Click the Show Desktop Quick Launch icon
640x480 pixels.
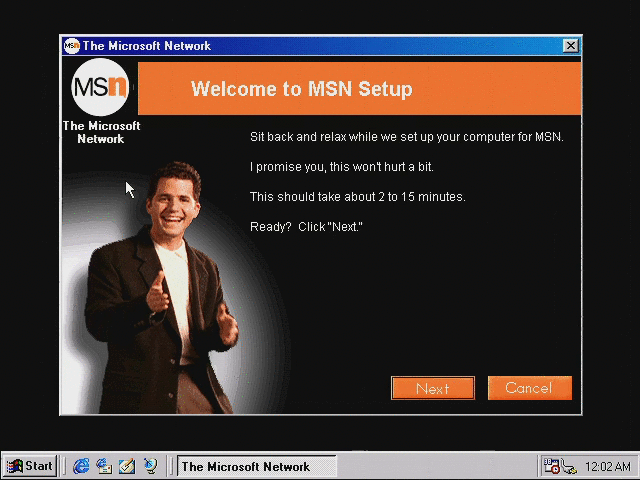click(x=127, y=466)
